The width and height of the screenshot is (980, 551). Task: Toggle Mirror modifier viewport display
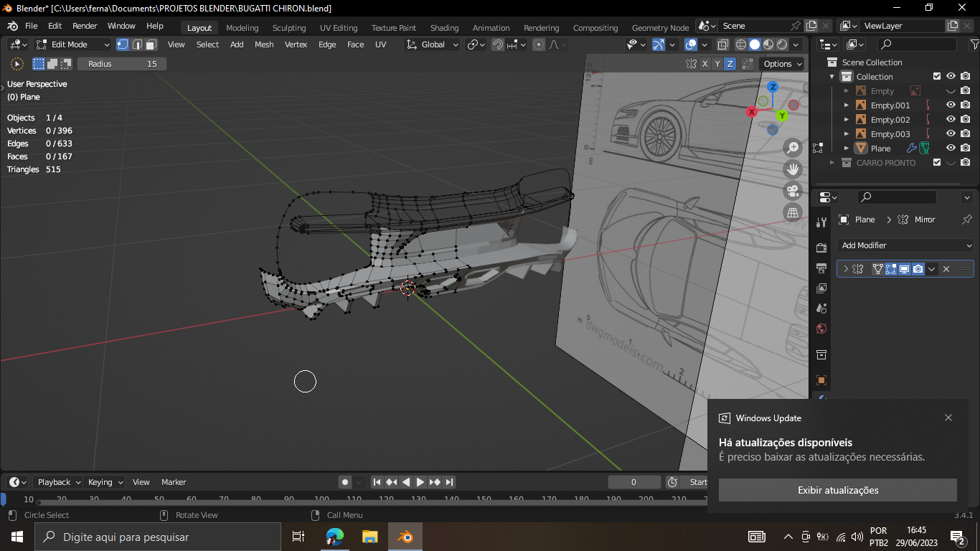pyautogui.click(x=905, y=269)
